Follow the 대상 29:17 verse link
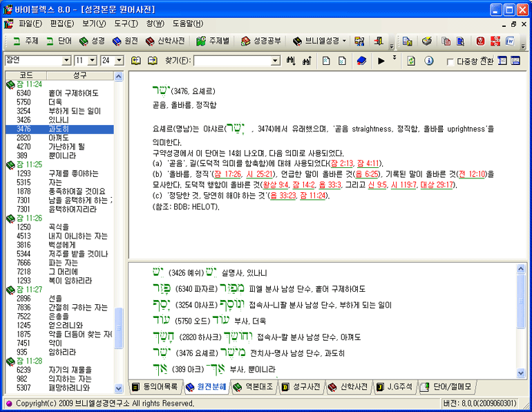 (x=437, y=185)
